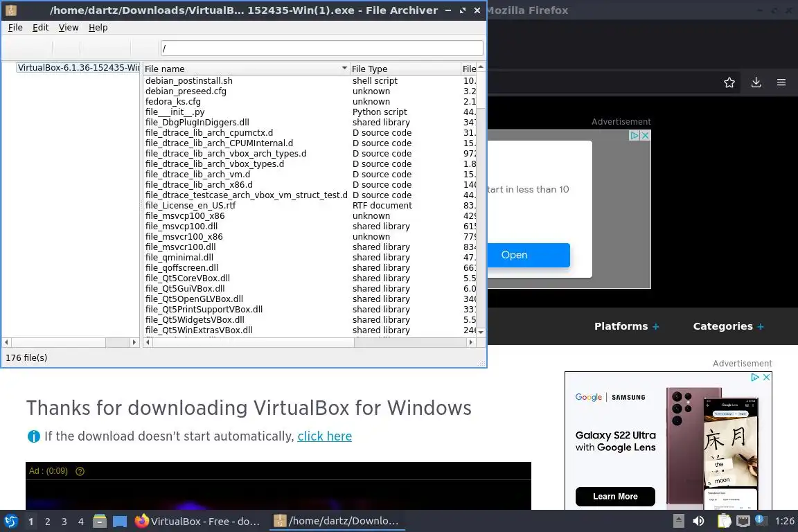Click the File Archiver title bar app icon

click(10, 10)
